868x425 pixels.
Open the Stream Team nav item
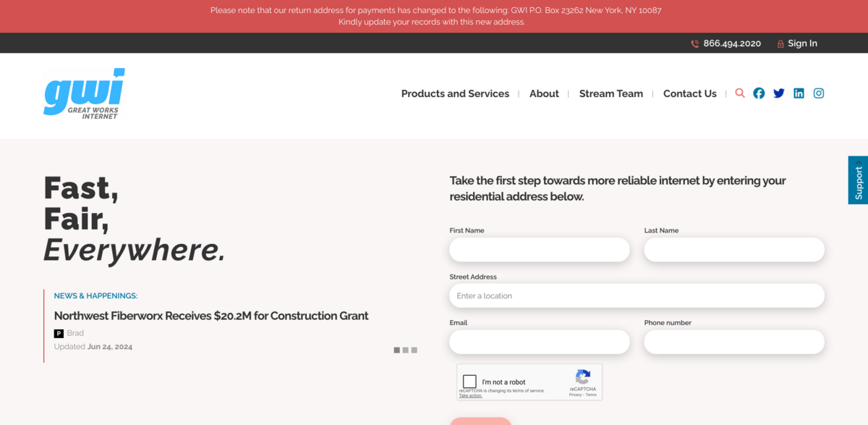[x=610, y=93]
